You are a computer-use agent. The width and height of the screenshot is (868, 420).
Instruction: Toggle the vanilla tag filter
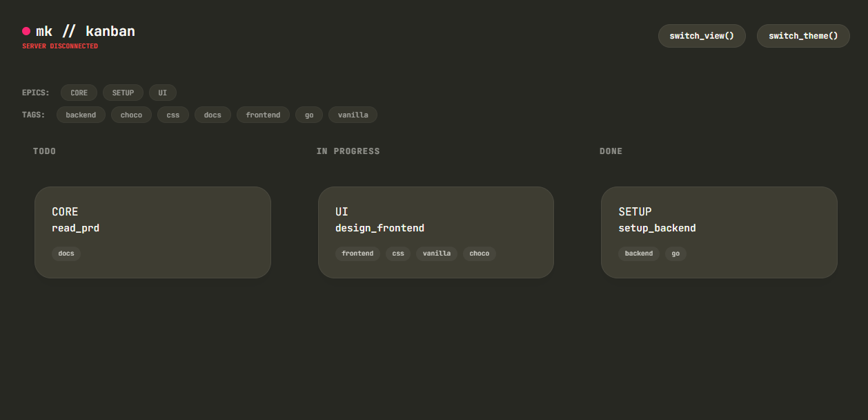353,115
